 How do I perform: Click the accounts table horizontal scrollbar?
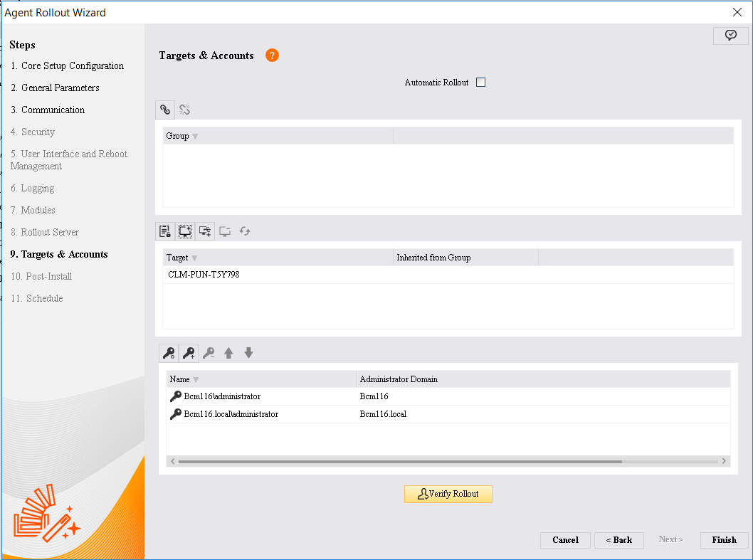click(399, 461)
